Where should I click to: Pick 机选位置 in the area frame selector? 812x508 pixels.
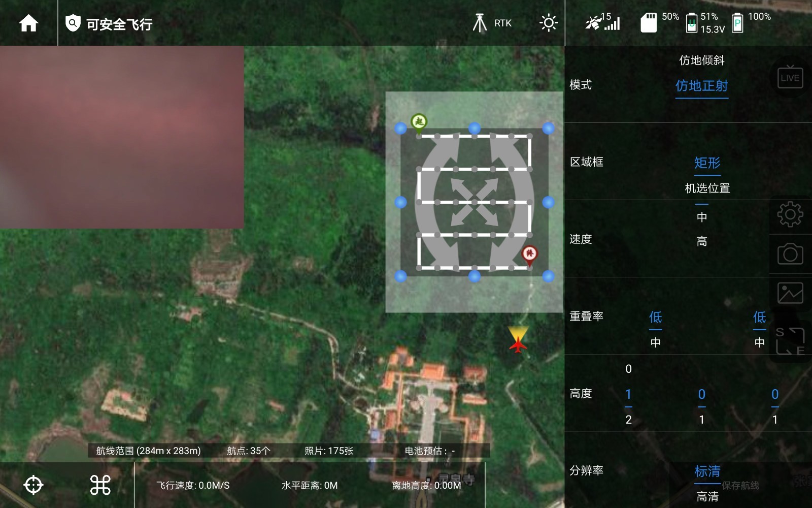(707, 188)
